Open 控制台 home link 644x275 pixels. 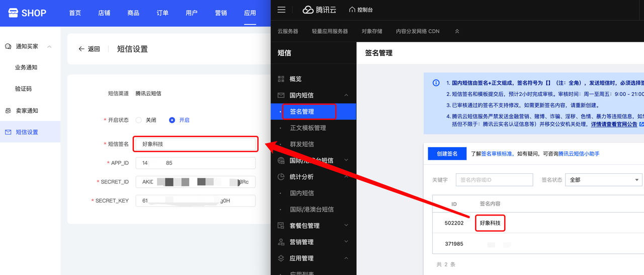pos(361,10)
